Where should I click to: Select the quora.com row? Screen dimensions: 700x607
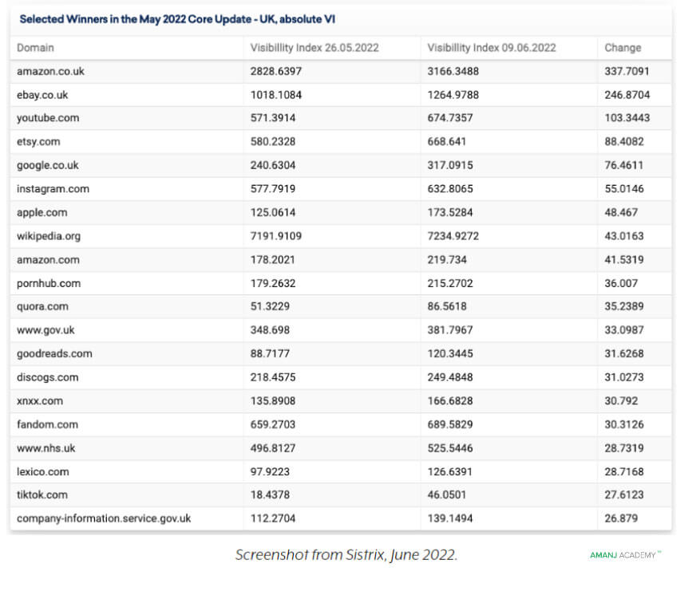pos(341,306)
